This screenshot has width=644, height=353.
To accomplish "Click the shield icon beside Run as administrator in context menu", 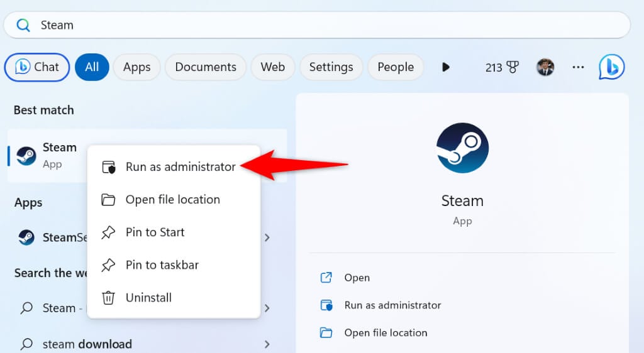I will [108, 167].
